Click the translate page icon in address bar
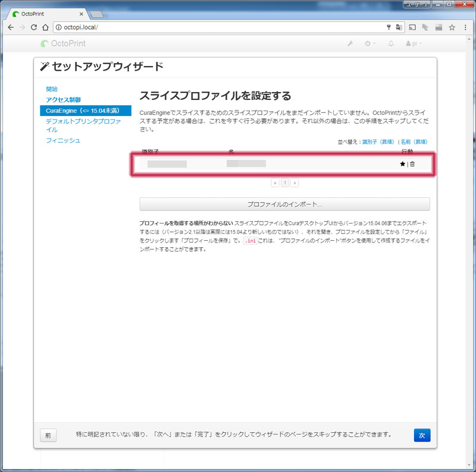This screenshot has height=472, width=476. pos(399,27)
